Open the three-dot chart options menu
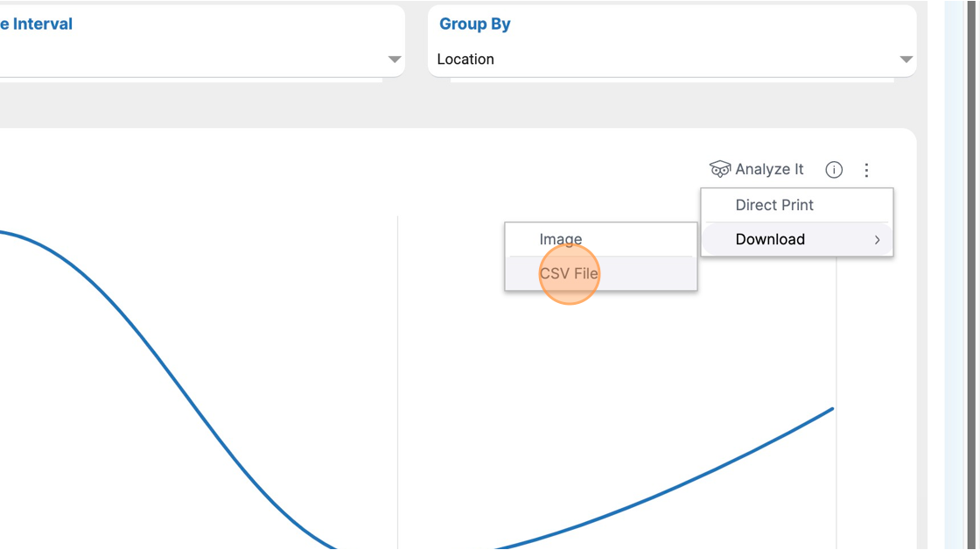Screen dimensions: 980x550 (x=866, y=170)
